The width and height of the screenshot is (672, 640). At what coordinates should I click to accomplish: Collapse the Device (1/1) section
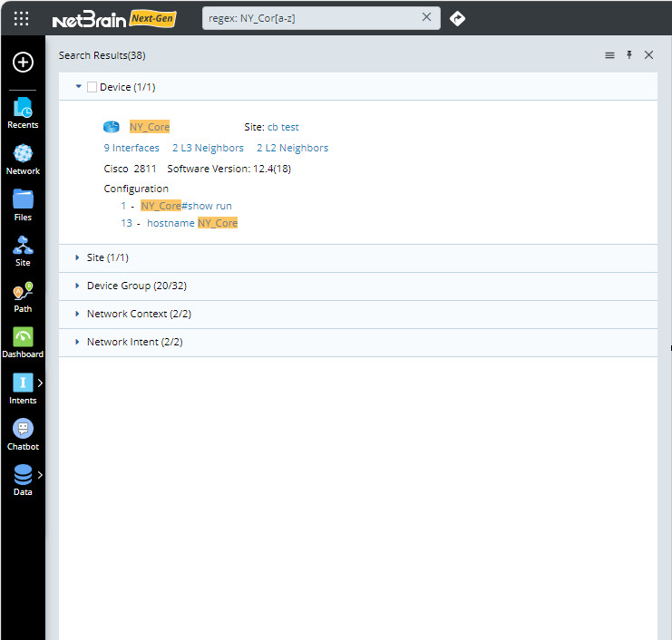pyautogui.click(x=78, y=86)
